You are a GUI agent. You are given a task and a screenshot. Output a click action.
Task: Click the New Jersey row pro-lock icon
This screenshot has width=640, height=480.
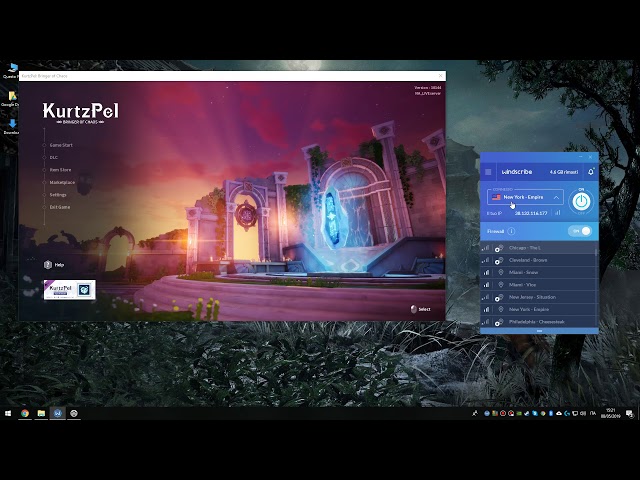point(499,298)
